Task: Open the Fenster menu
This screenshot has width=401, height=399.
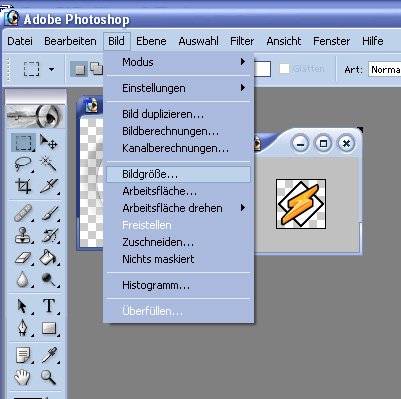Action: pyautogui.click(x=332, y=41)
